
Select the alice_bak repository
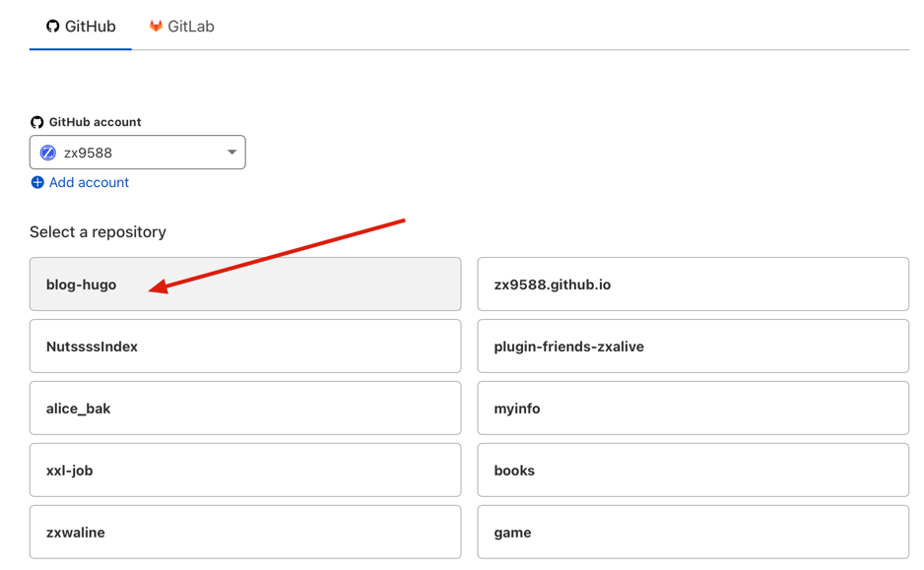245,409
